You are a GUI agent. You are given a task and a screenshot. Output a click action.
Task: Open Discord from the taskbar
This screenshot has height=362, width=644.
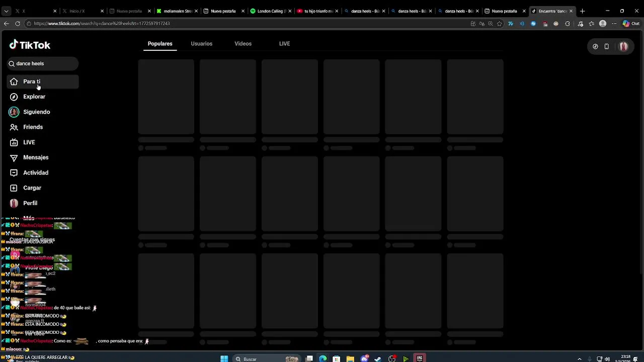364,358
